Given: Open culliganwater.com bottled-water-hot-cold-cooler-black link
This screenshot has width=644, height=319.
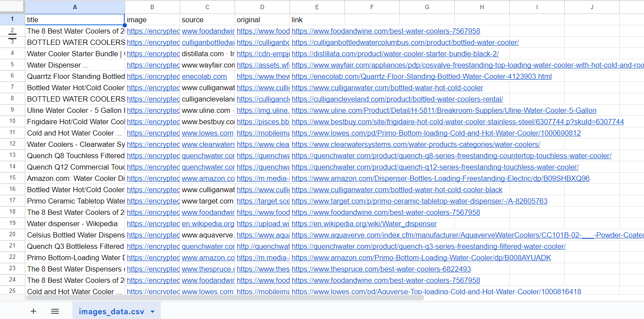Looking at the screenshot, I should click(397, 190).
